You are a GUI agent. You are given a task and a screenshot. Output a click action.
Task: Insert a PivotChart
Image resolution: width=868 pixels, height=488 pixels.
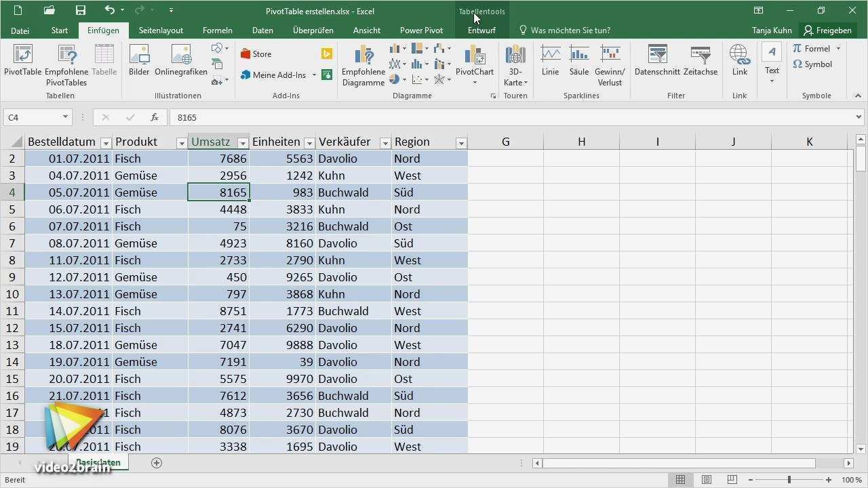tap(475, 65)
